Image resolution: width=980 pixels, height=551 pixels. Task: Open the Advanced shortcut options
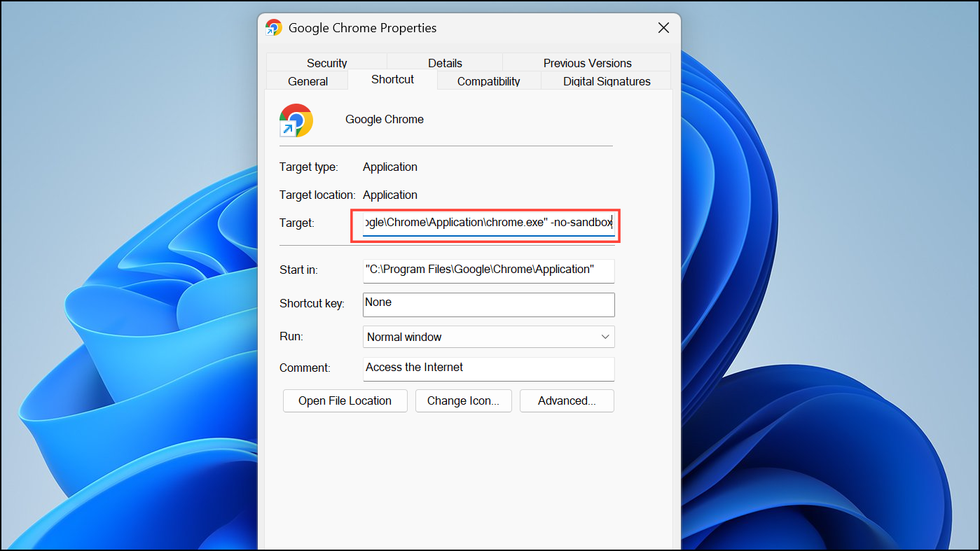(x=567, y=400)
